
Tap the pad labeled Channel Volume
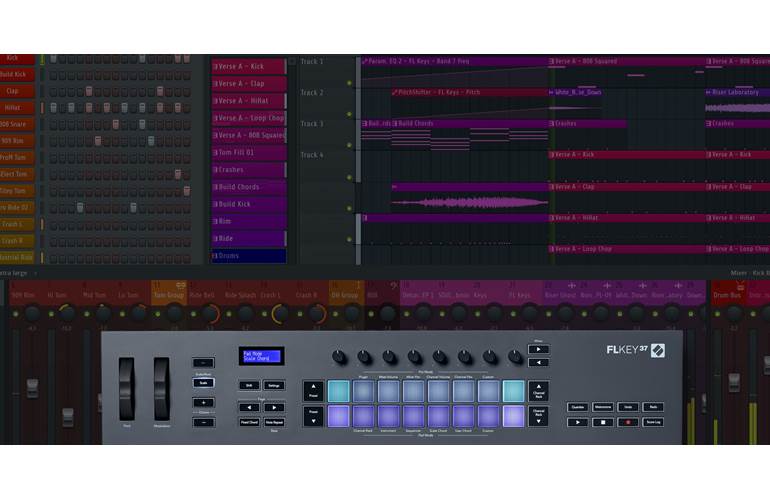click(x=439, y=391)
